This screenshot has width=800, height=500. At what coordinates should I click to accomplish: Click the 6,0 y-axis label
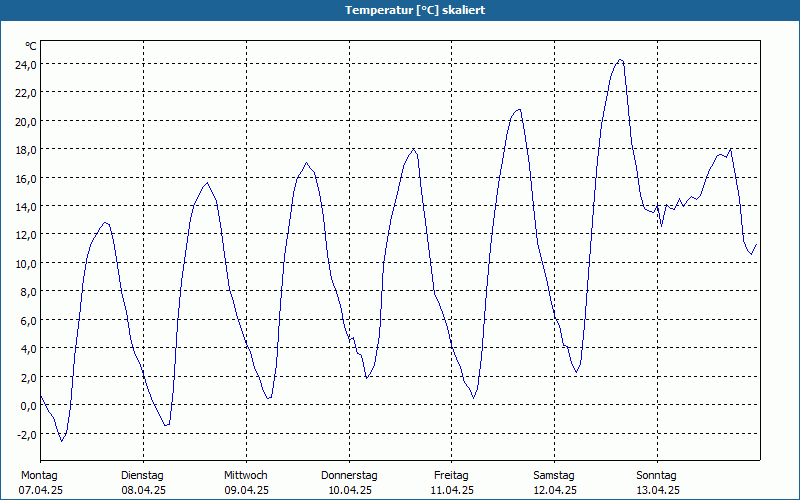(28, 321)
